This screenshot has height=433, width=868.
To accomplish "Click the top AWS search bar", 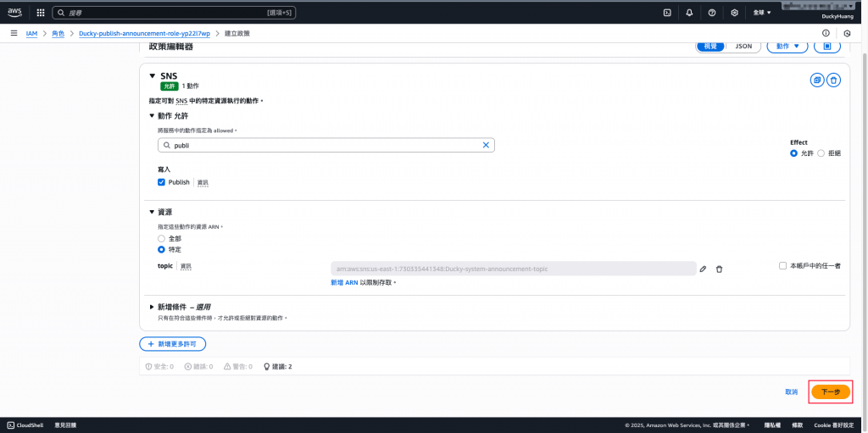I will click(174, 12).
